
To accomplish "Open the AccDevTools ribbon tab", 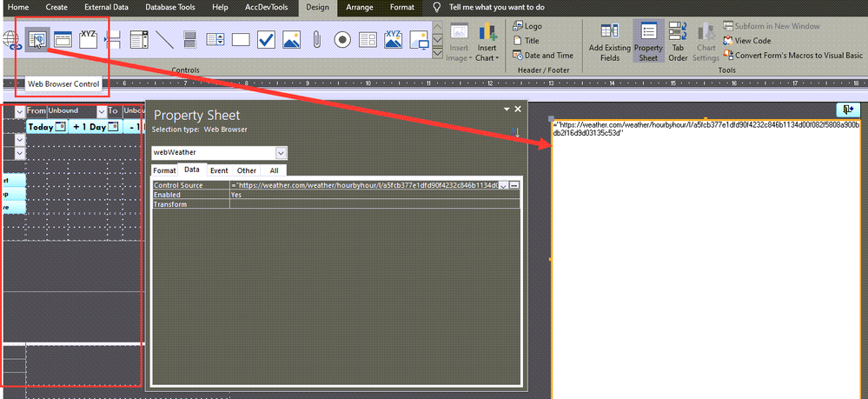I will click(x=266, y=7).
